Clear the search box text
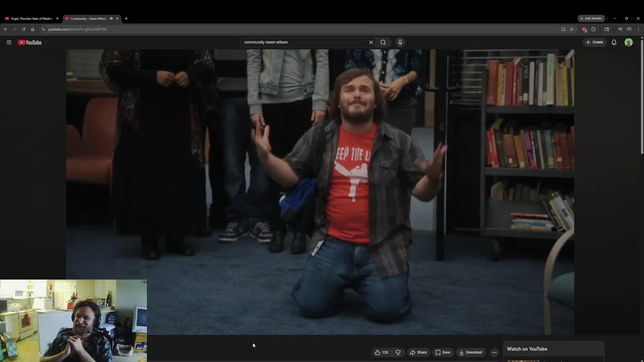The height and width of the screenshot is (362, 644). tap(371, 42)
